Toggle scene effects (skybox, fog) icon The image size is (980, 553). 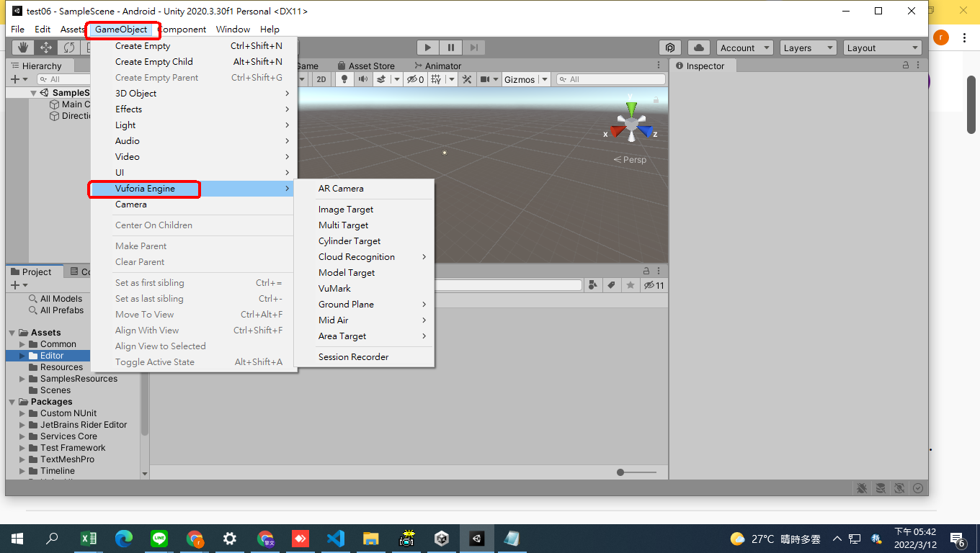[381, 79]
